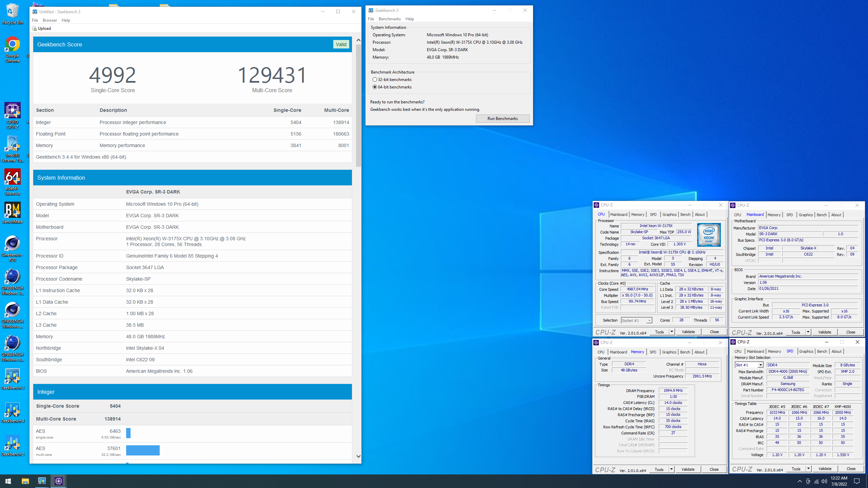
Task: Show hidden system tray icons
Action: coord(800,481)
